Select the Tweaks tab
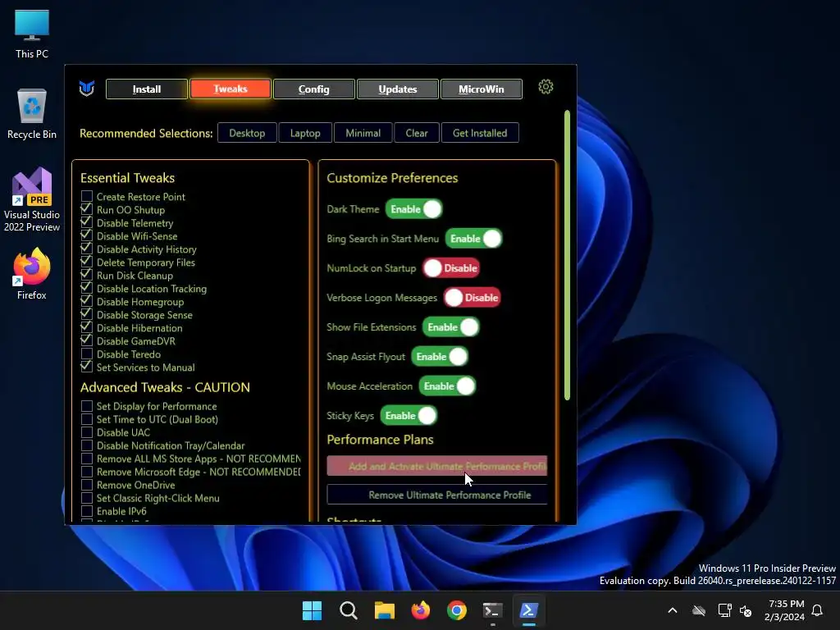Viewport: 840px width, 630px height. (x=231, y=89)
